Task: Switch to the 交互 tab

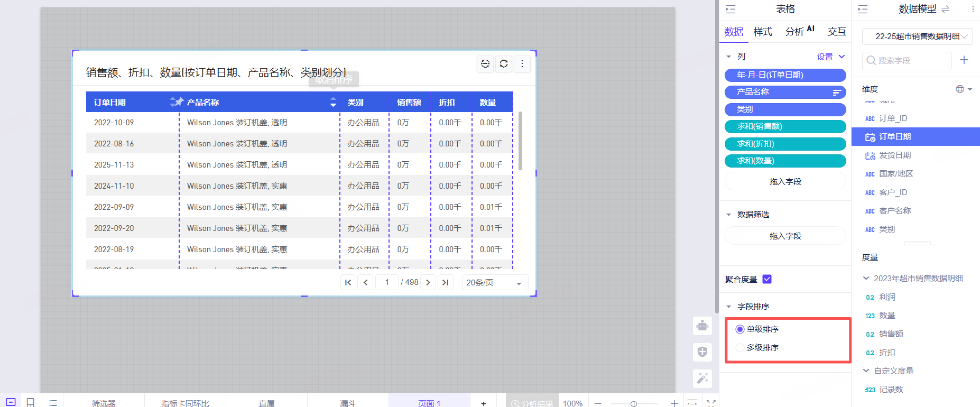Action: [x=837, y=32]
